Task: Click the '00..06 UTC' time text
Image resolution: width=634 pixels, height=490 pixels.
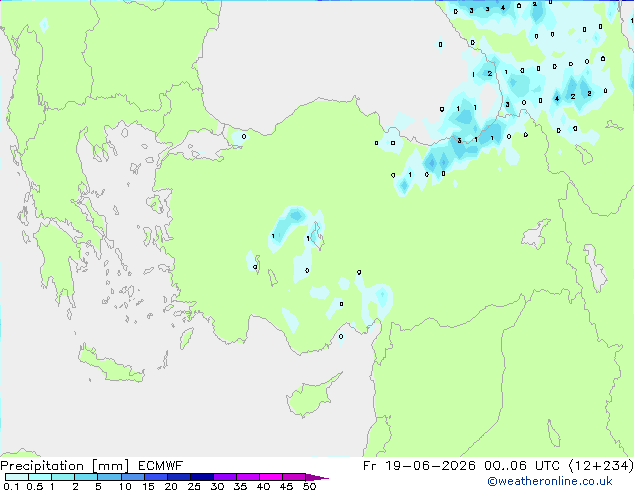Action: point(522,466)
